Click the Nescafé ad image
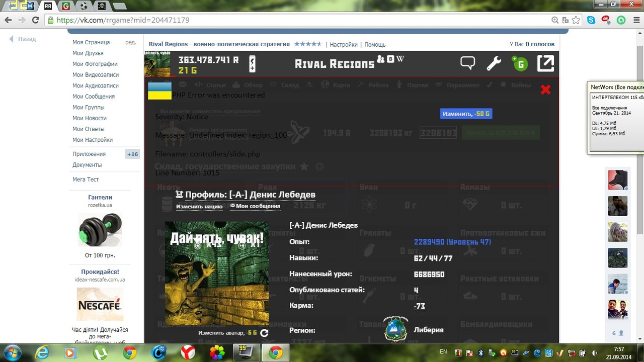Image resolution: width=644 pixels, height=362 pixels. click(100, 304)
